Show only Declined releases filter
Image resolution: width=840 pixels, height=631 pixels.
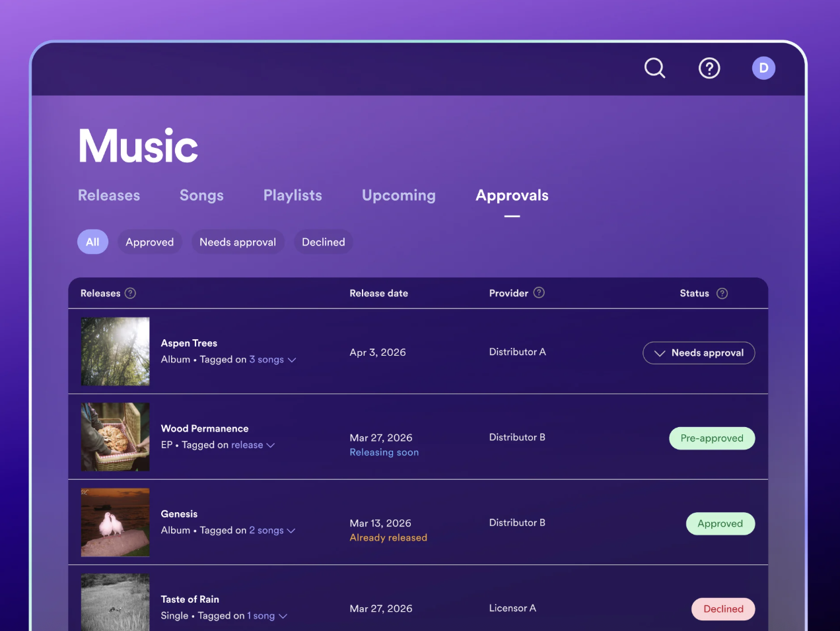point(324,242)
